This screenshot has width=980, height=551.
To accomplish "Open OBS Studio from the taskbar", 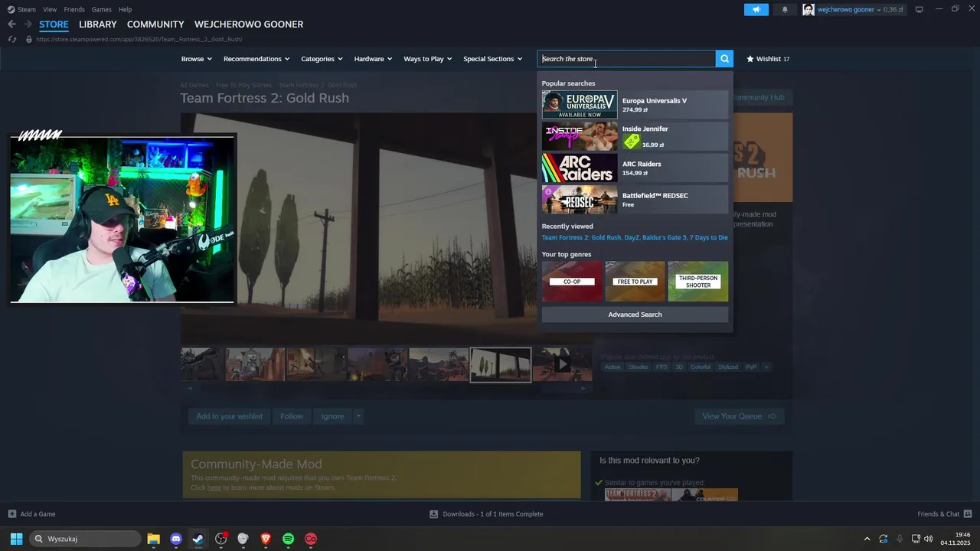I will pos(221,539).
